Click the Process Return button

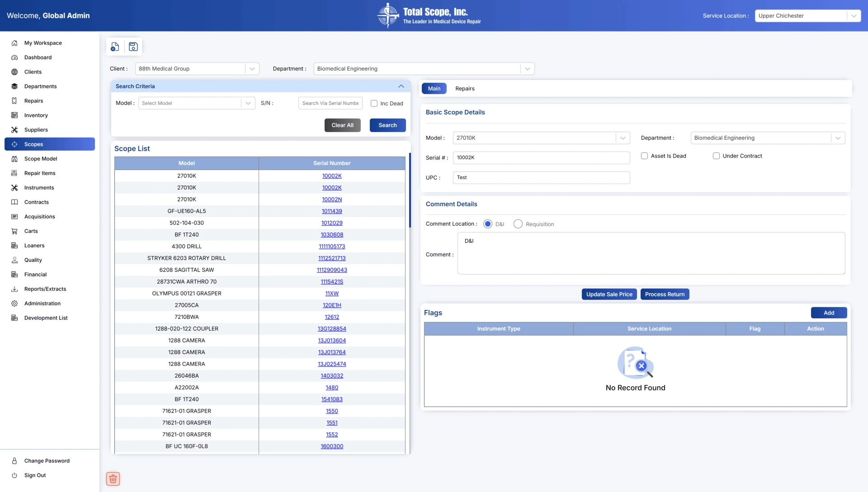(x=665, y=294)
